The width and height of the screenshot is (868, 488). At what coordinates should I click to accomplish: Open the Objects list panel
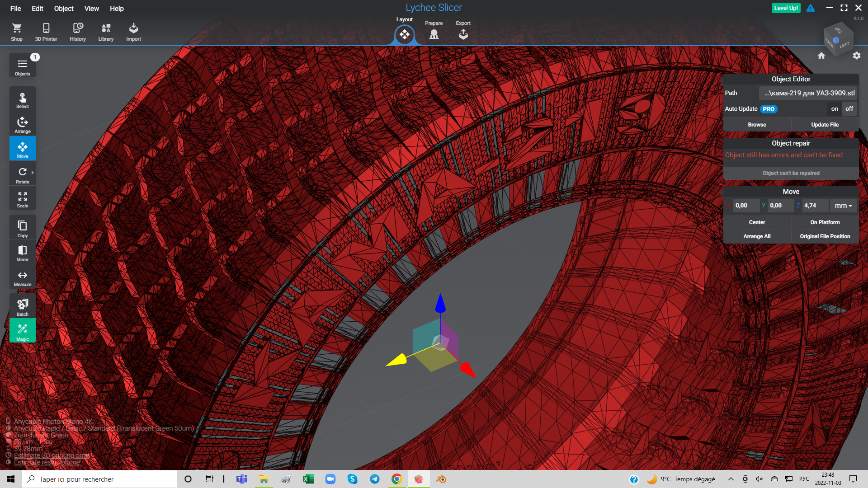22,66
